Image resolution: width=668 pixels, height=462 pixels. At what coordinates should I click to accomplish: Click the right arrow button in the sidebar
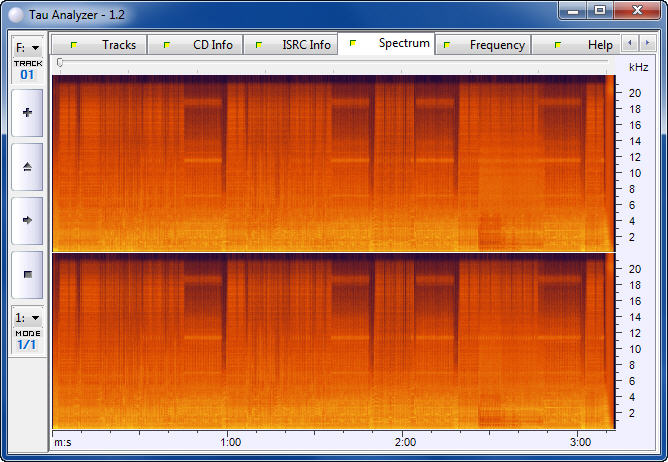(27, 220)
